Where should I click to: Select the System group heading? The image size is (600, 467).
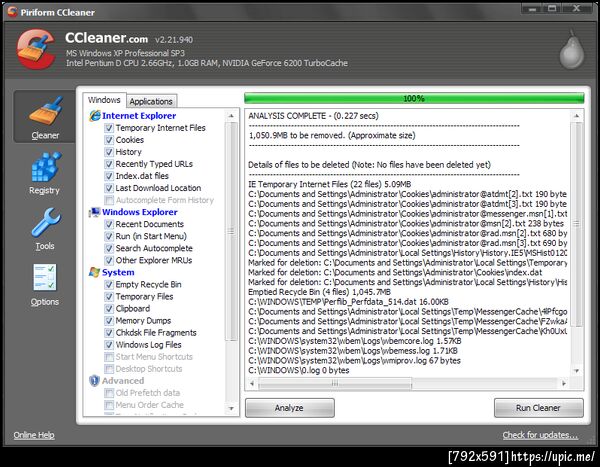[118, 273]
